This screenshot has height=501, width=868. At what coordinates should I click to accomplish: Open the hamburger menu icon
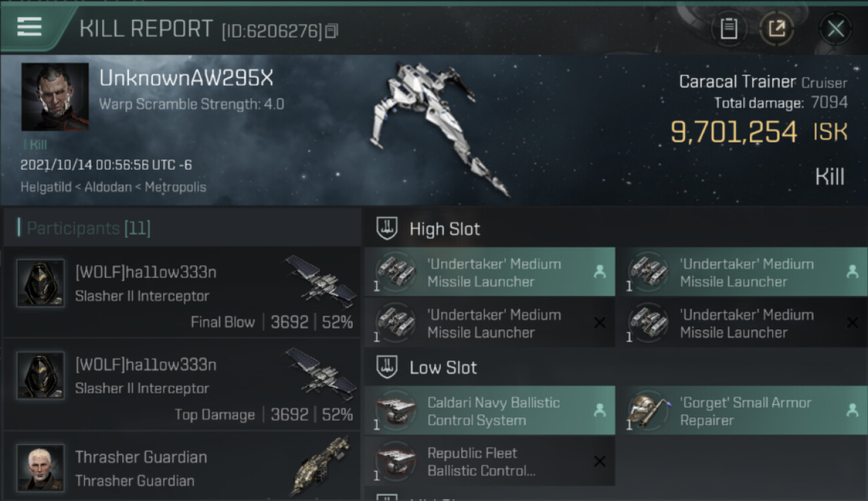[x=29, y=27]
